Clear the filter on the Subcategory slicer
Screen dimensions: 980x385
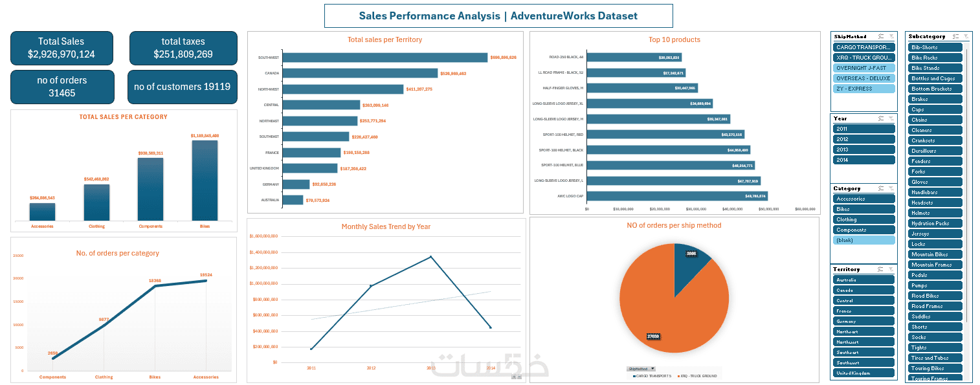pos(966,37)
